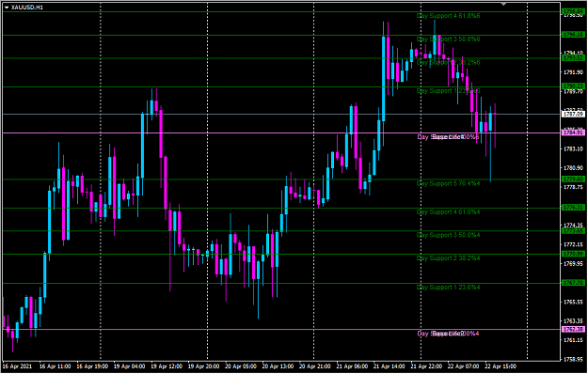Select the green 1767.70 price tag

point(573,283)
